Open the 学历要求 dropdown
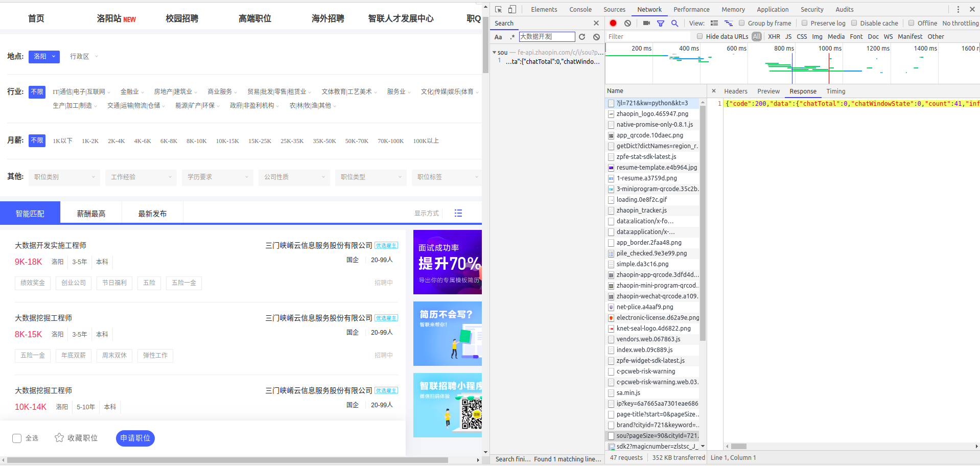This screenshot has width=980, height=466. click(218, 177)
